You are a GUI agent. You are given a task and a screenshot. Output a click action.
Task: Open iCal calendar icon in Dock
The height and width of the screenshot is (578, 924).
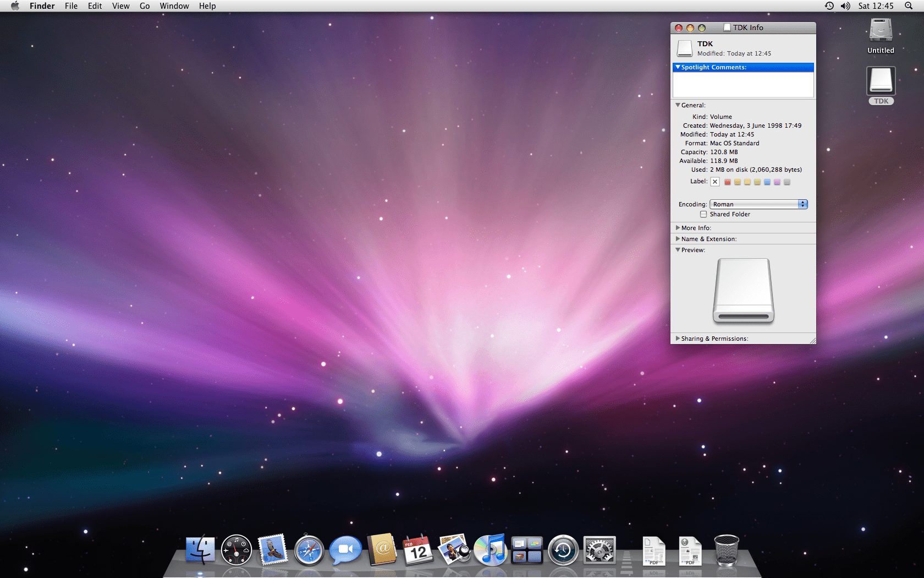coord(418,550)
